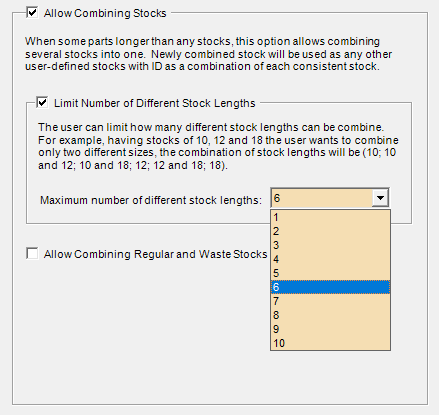439x415 pixels.
Task: Pick value 3 from the open list
Action: (x=330, y=245)
